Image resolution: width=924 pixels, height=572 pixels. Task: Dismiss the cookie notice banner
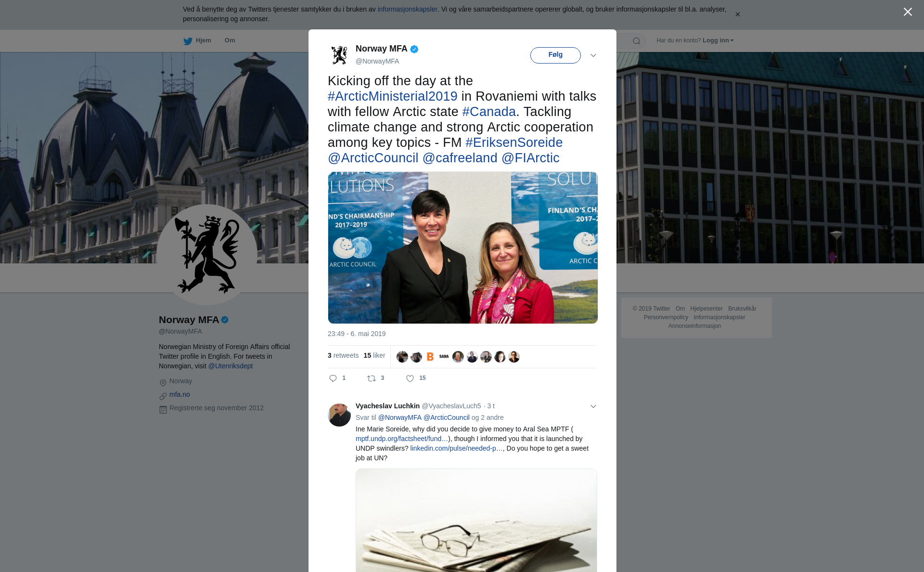click(738, 14)
